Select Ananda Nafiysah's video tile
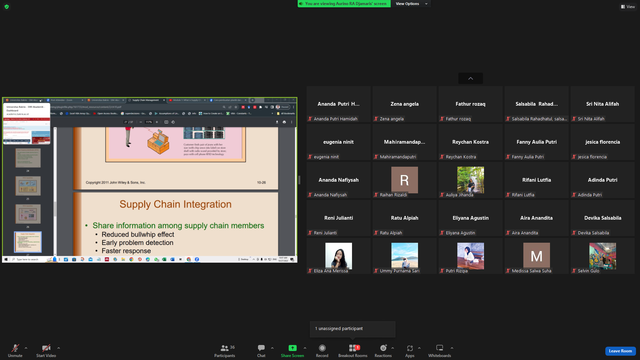 click(x=338, y=180)
